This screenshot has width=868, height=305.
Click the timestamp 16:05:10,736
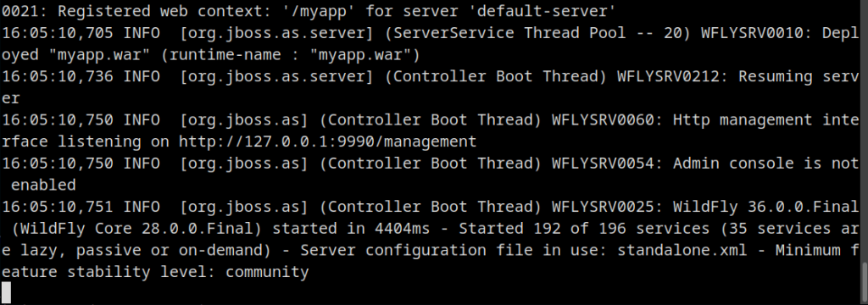(58, 76)
